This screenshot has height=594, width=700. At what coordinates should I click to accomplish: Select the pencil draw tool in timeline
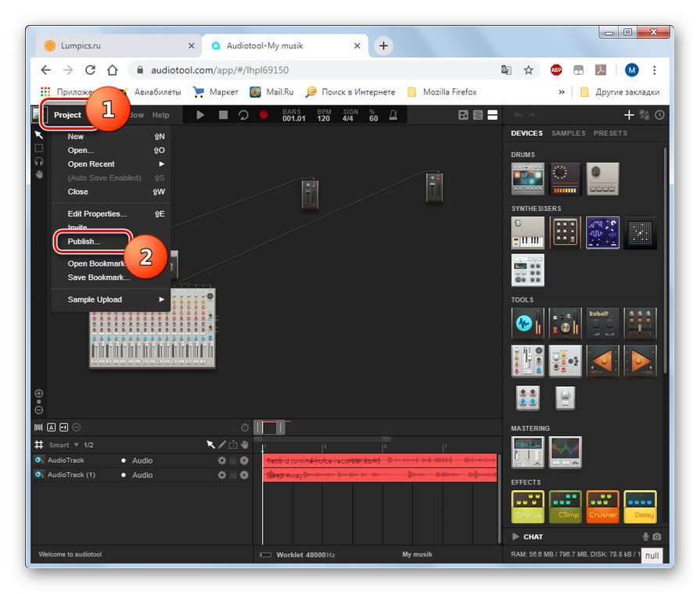[222, 445]
